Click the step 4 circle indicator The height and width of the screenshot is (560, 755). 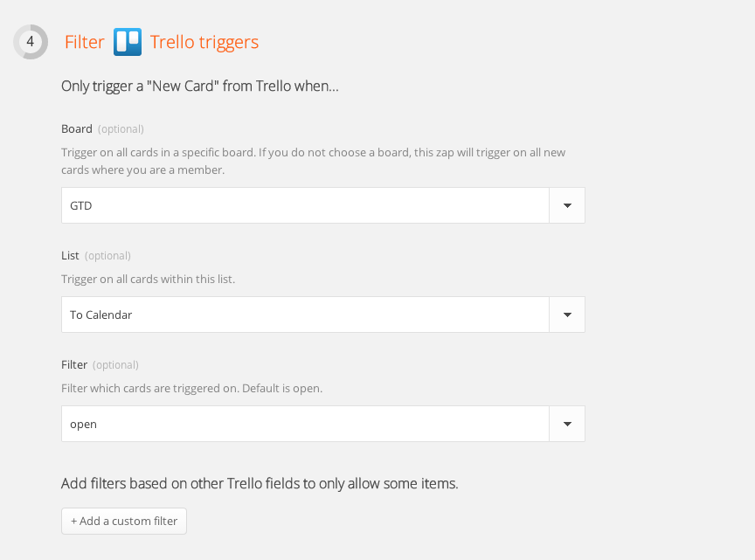pyautogui.click(x=31, y=42)
